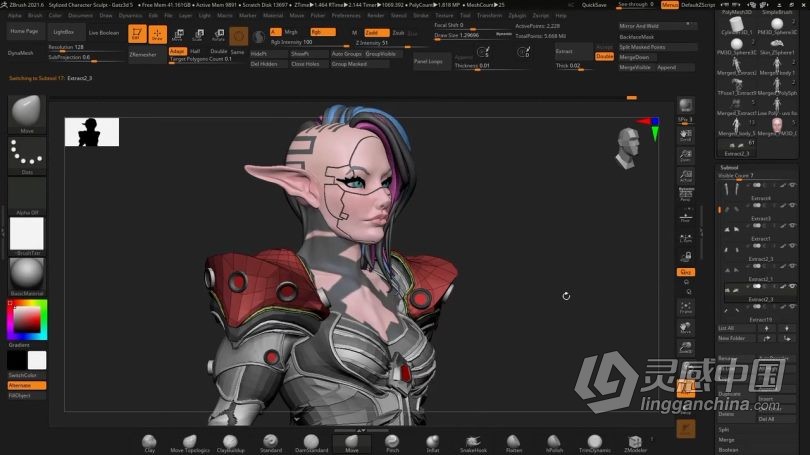This screenshot has height=455, width=810.
Task: Click the DynaMesh button
Action: [x=21, y=53]
